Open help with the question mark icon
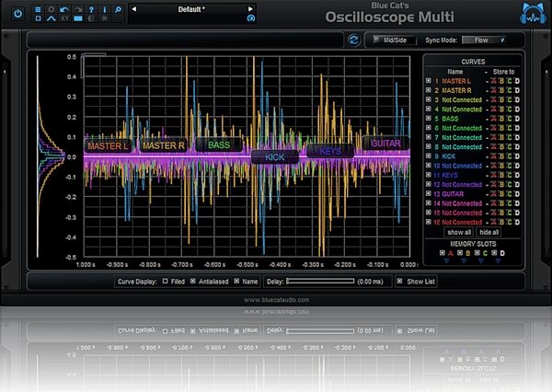 91,9
